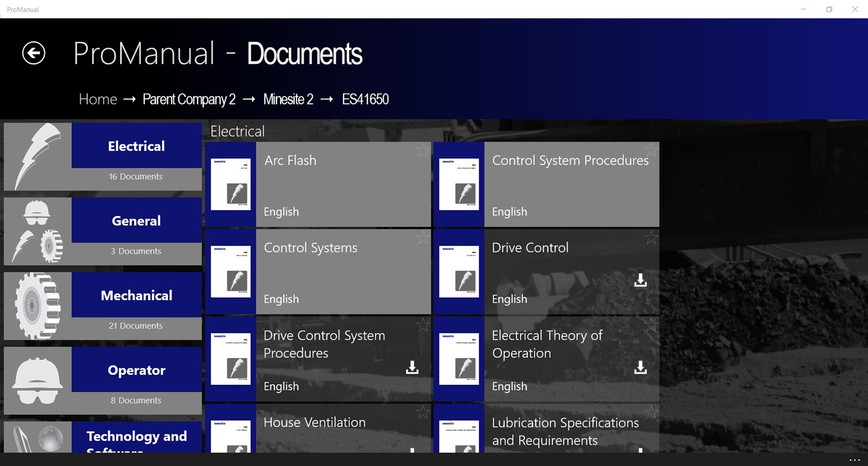
Task: Click the '16 Documents' count under Electrical
Action: pyautogui.click(x=136, y=177)
